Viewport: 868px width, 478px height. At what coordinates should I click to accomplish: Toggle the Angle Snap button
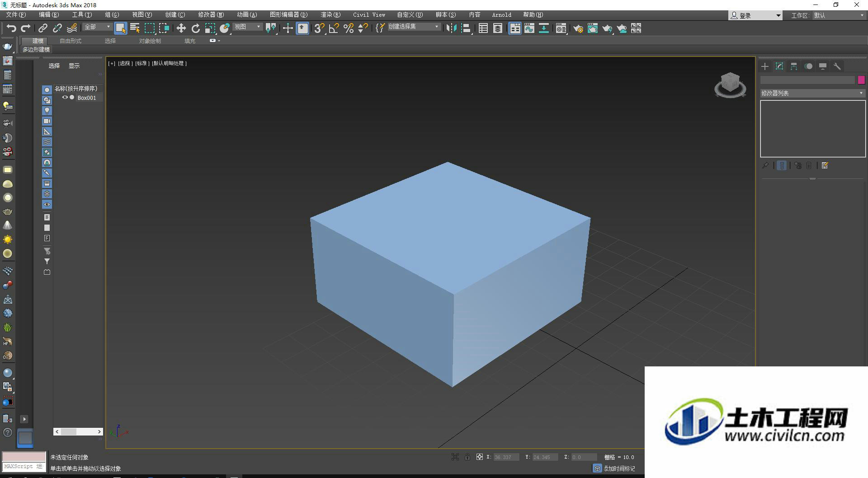(x=334, y=28)
